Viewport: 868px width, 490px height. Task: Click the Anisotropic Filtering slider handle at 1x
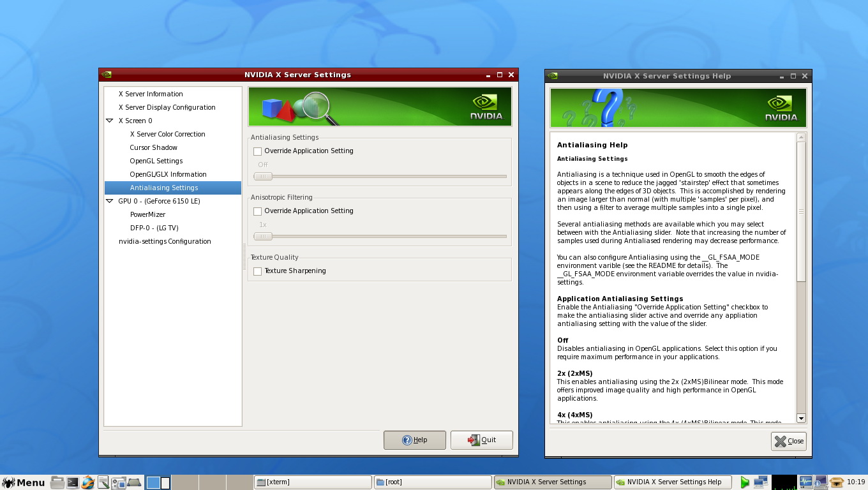click(263, 237)
